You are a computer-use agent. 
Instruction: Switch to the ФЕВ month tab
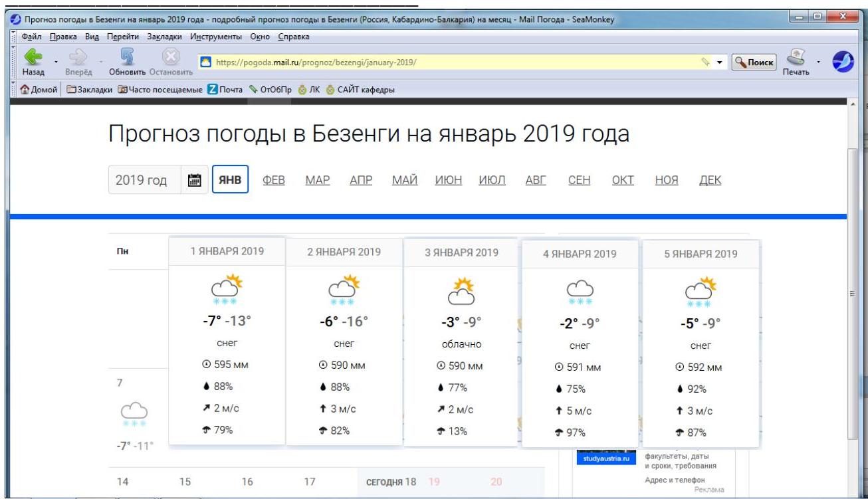[x=274, y=180]
